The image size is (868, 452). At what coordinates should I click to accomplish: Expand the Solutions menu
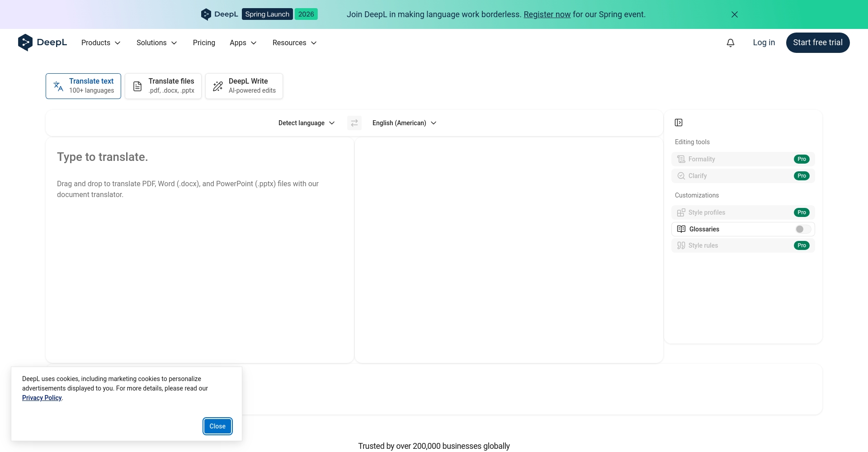156,42
